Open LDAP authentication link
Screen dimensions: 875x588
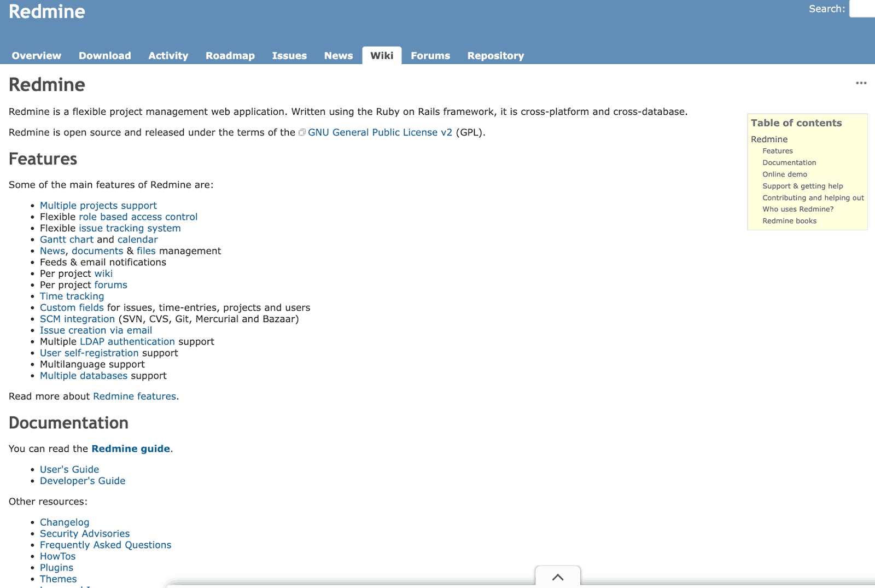coord(127,342)
